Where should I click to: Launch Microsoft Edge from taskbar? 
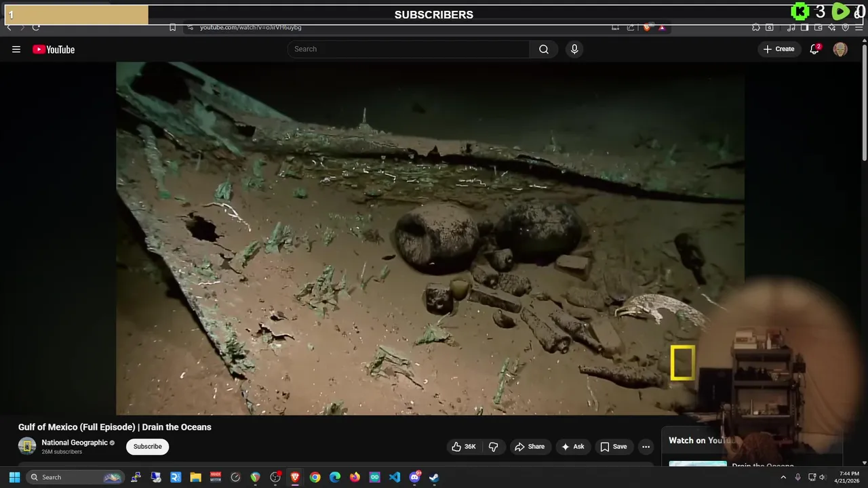335,477
